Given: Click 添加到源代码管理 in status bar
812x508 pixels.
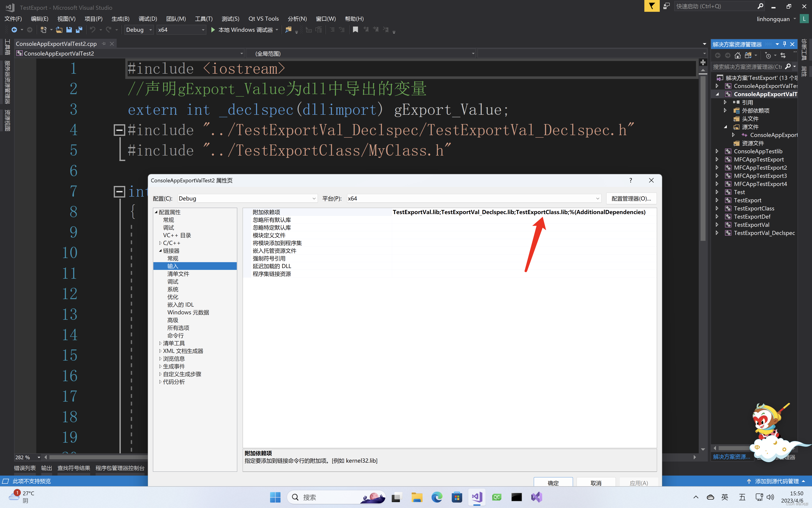Looking at the screenshot, I should (777, 481).
